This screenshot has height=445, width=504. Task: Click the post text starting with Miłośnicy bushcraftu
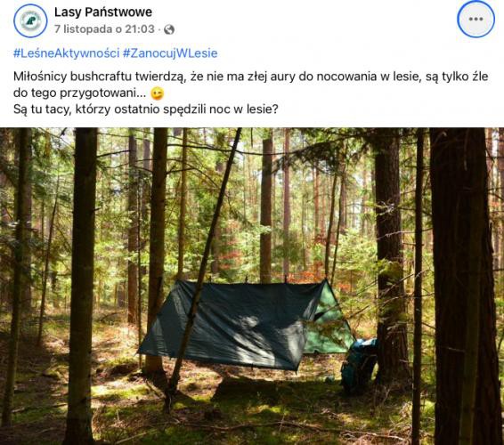[x=251, y=77]
